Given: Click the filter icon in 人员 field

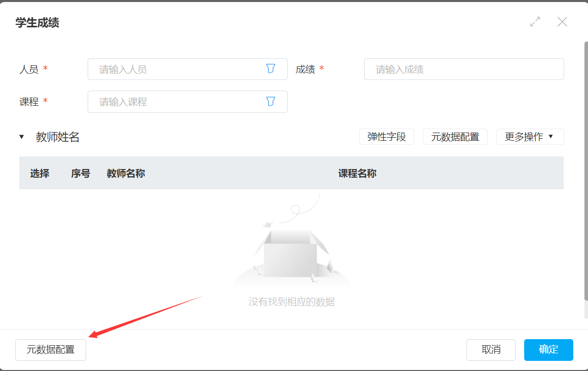Looking at the screenshot, I should (x=270, y=69).
